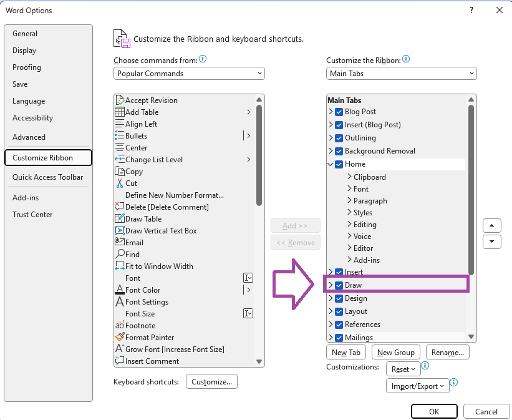Image resolution: width=512 pixels, height=420 pixels.
Task: Disable the Blog Post checkbox
Action: click(x=340, y=112)
